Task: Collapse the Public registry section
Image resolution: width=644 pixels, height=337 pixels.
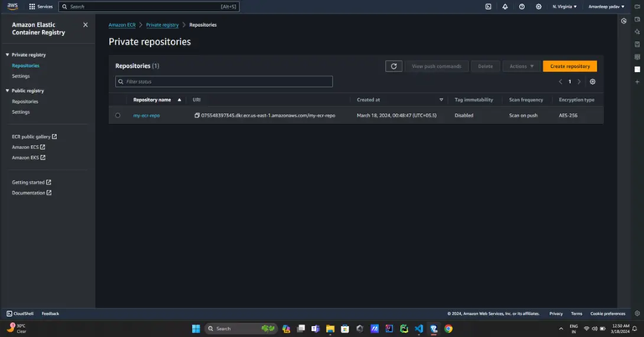Action: [x=8, y=91]
